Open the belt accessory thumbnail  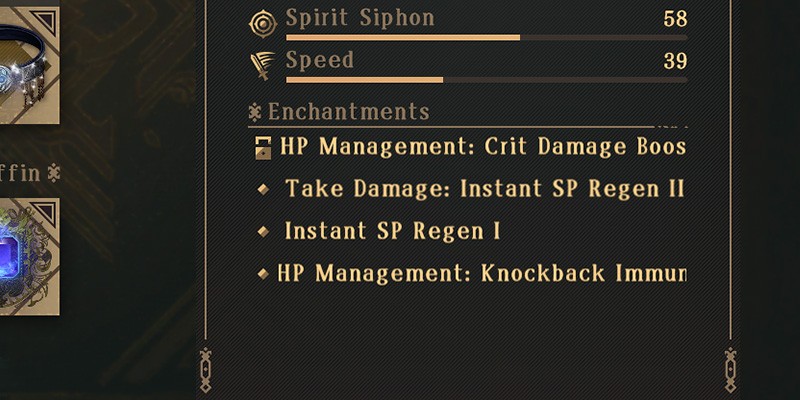click(x=30, y=65)
